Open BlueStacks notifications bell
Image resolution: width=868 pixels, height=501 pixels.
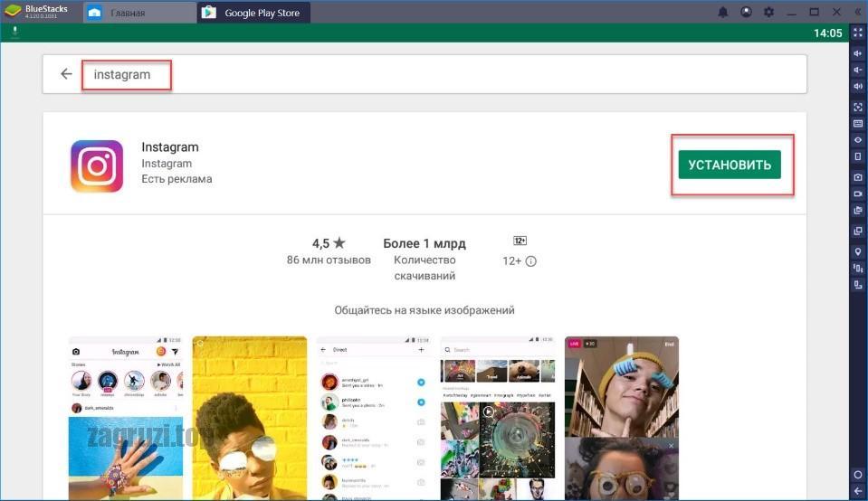tap(723, 12)
